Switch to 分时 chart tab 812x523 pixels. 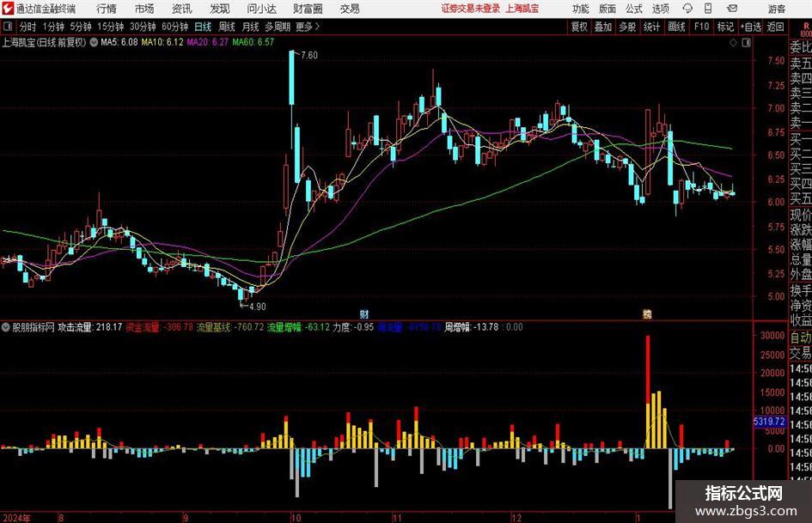[27, 27]
